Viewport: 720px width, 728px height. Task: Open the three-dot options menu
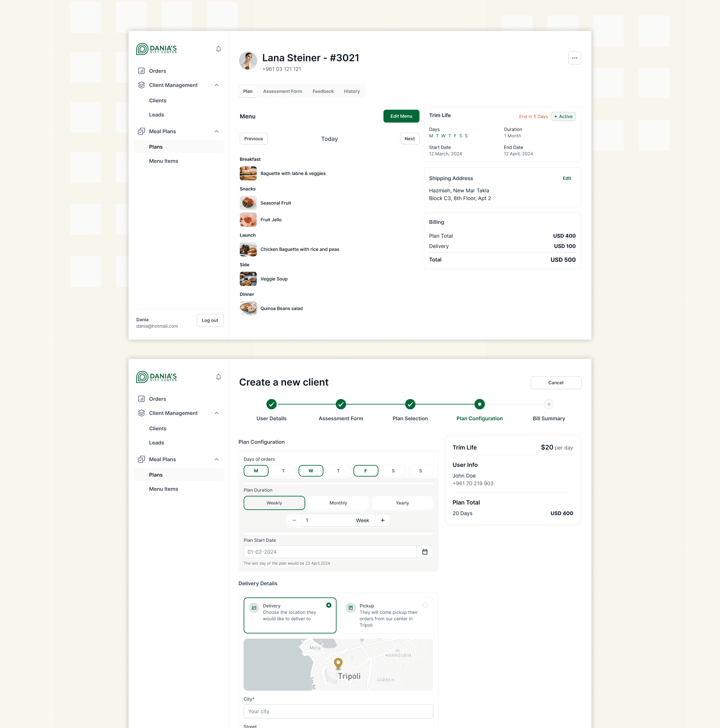(574, 58)
